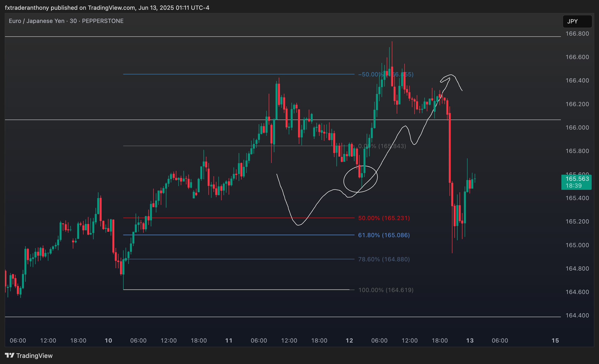Click the 164.800 price axis label
Image resolution: width=599 pixels, height=364 pixels.
tap(577, 269)
